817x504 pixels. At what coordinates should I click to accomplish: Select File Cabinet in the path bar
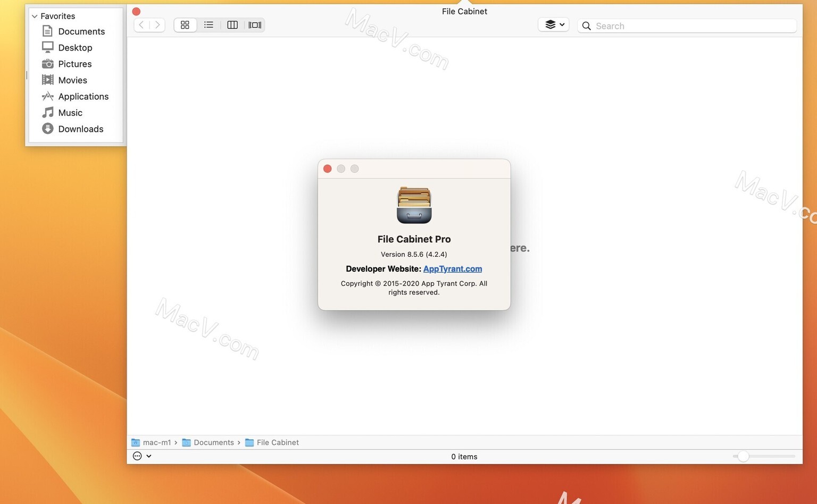[x=272, y=442]
